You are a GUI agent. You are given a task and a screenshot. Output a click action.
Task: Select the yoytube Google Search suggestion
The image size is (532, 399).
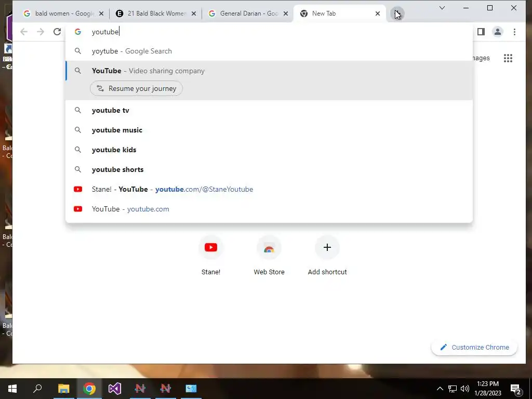[269, 51]
